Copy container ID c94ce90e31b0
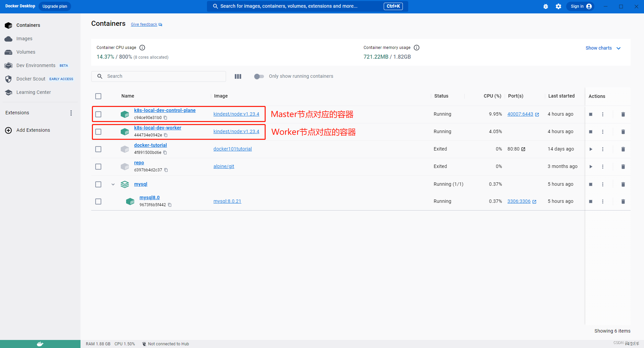This screenshot has width=644, height=348. [x=165, y=118]
